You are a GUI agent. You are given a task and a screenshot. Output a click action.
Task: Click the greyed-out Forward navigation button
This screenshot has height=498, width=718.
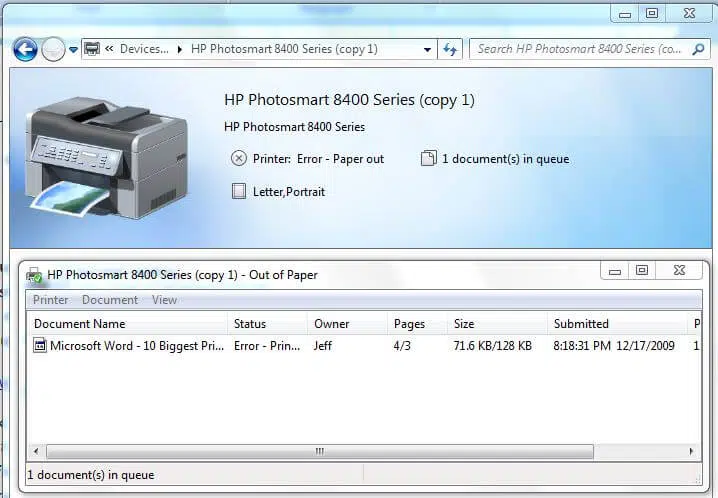pyautogui.click(x=53, y=49)
